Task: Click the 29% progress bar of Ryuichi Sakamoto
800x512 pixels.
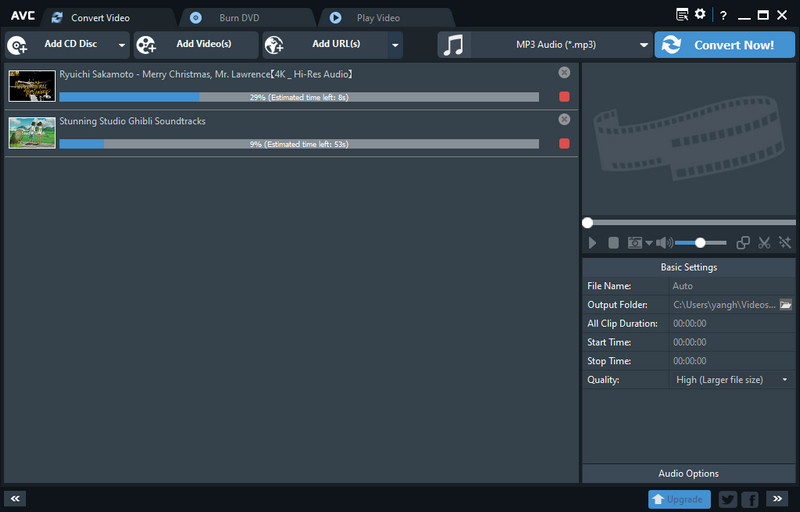Action: coord(299,97)
